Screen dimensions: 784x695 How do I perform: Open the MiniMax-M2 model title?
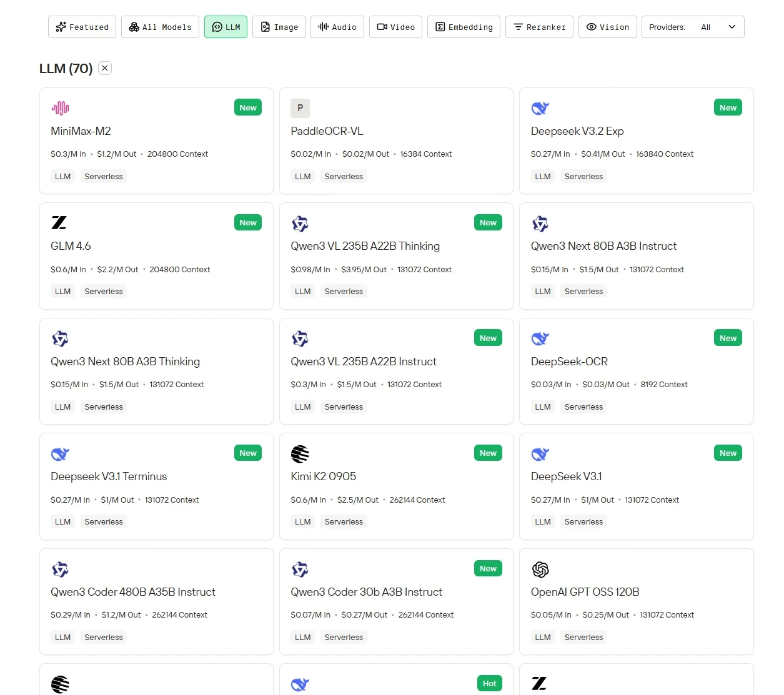point(81,131)
